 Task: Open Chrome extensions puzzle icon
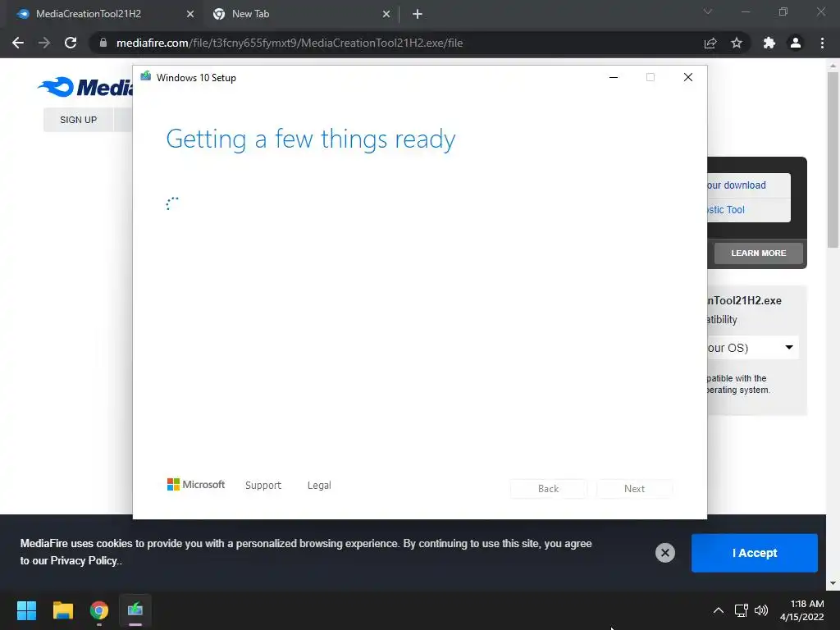click(x=769, y=43)
